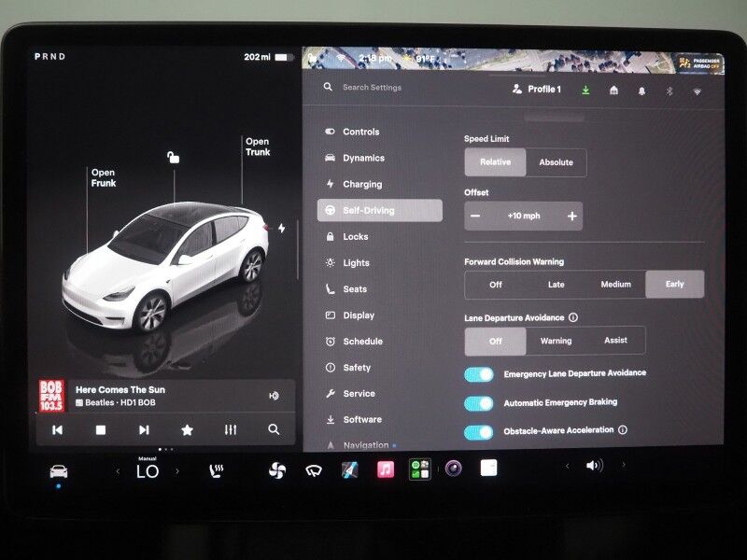Set Forward Collision Warning to Off
The image size is (747, 560).
pos(496,285)
